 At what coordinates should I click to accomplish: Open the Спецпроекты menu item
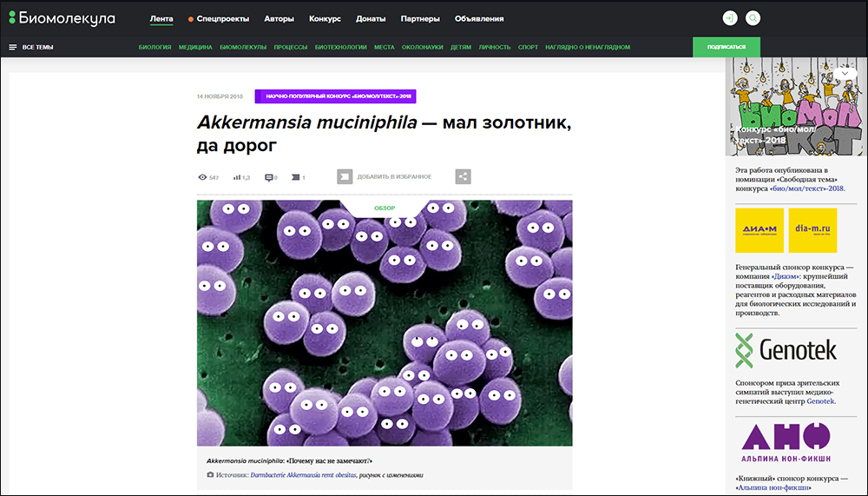pos(222,19)
